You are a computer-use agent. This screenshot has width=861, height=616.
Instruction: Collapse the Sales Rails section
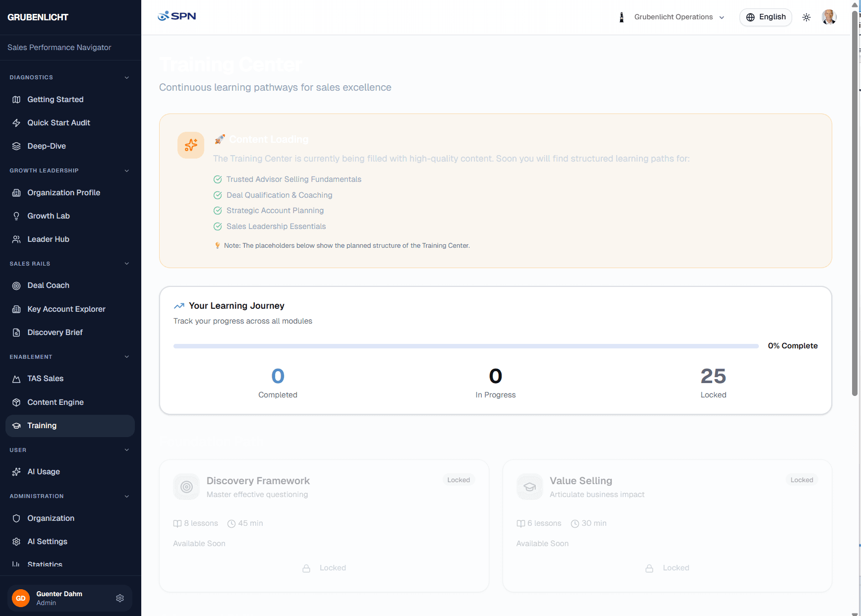coord(127,263)
